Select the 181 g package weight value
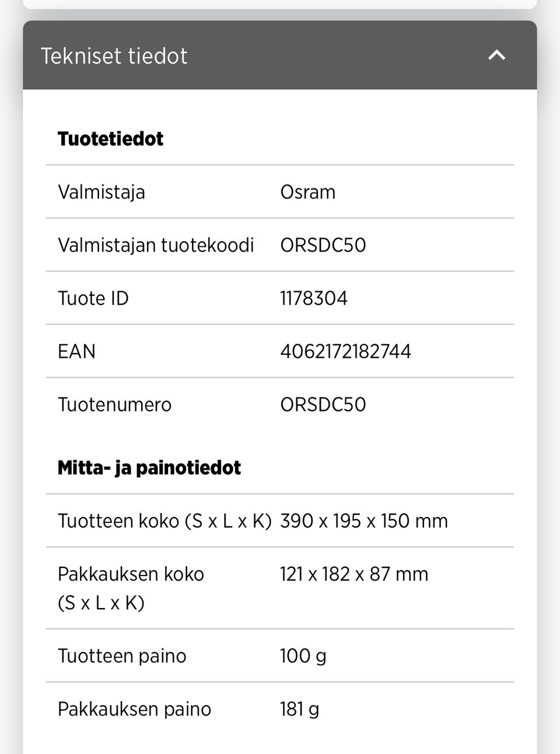The width and height of the screenshot is (560, 754). [x=299, y=709]
